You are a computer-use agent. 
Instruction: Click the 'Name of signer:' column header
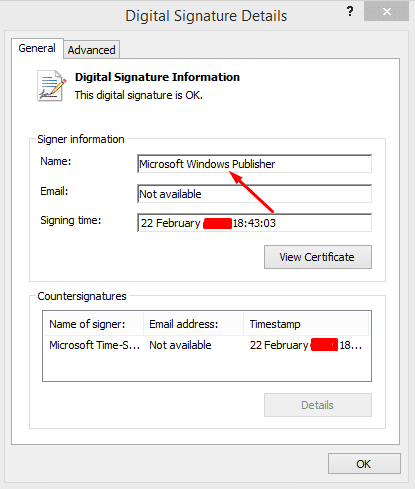pos(94,324)
